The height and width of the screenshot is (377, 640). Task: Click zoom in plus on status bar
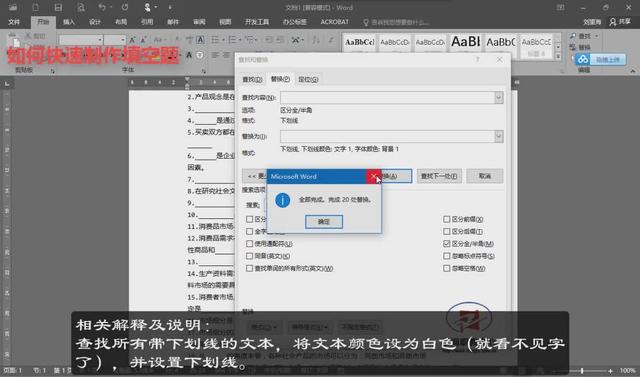point(611,371)
